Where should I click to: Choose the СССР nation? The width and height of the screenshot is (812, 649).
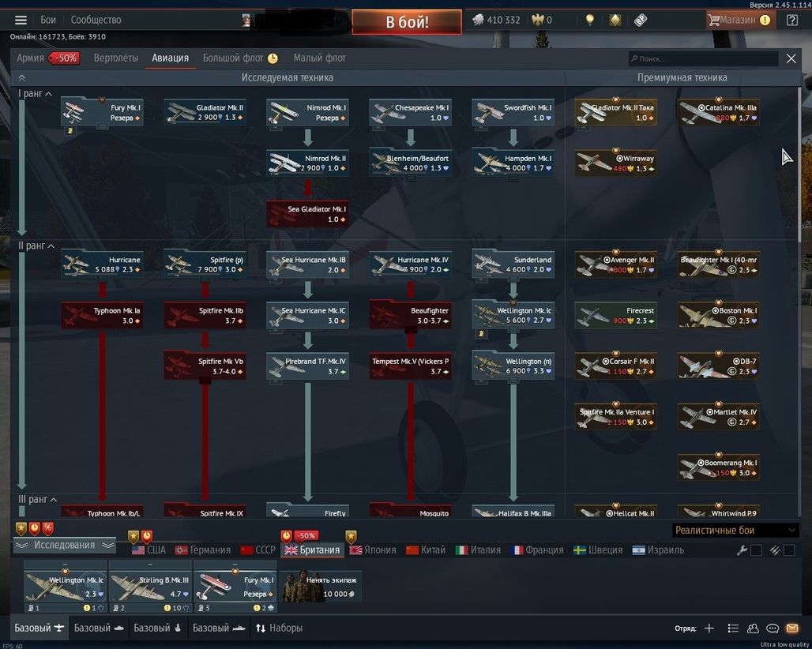[258, 550]
